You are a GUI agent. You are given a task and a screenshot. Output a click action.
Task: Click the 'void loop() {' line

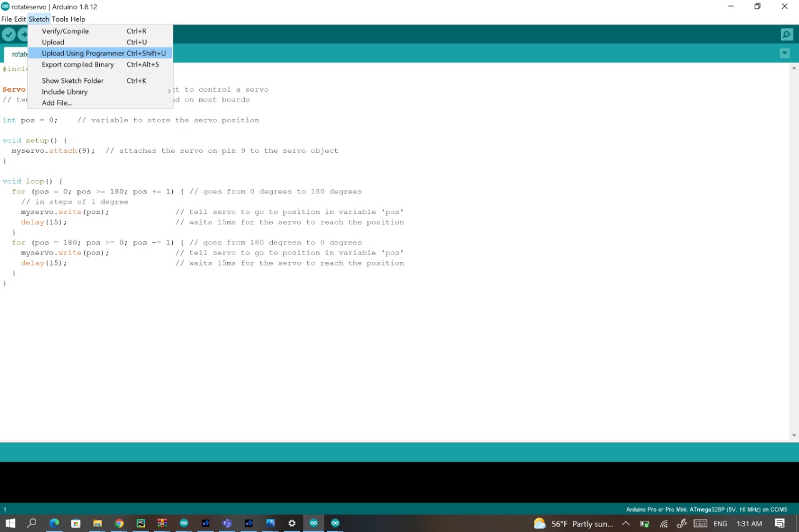tap(32, 181)
